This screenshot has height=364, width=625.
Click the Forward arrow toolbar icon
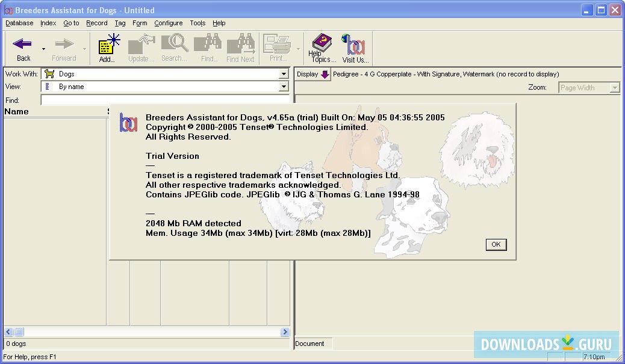(x=64, y=44)
